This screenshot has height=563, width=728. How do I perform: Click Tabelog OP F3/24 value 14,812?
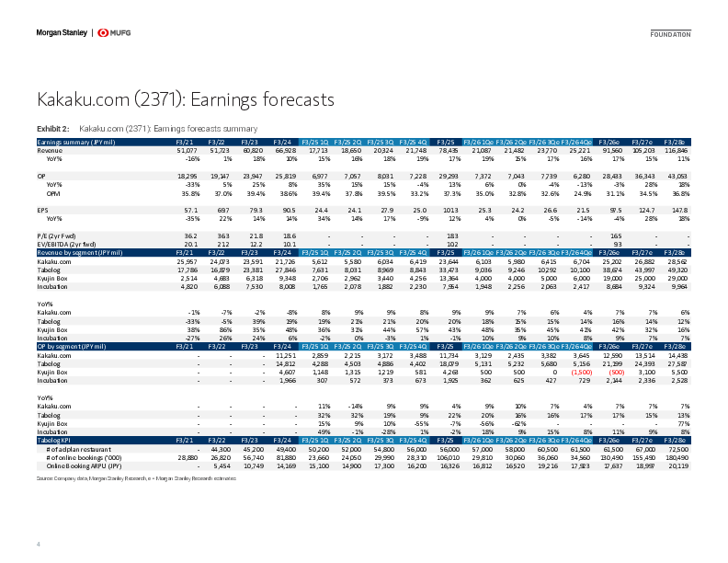point(286,364)
